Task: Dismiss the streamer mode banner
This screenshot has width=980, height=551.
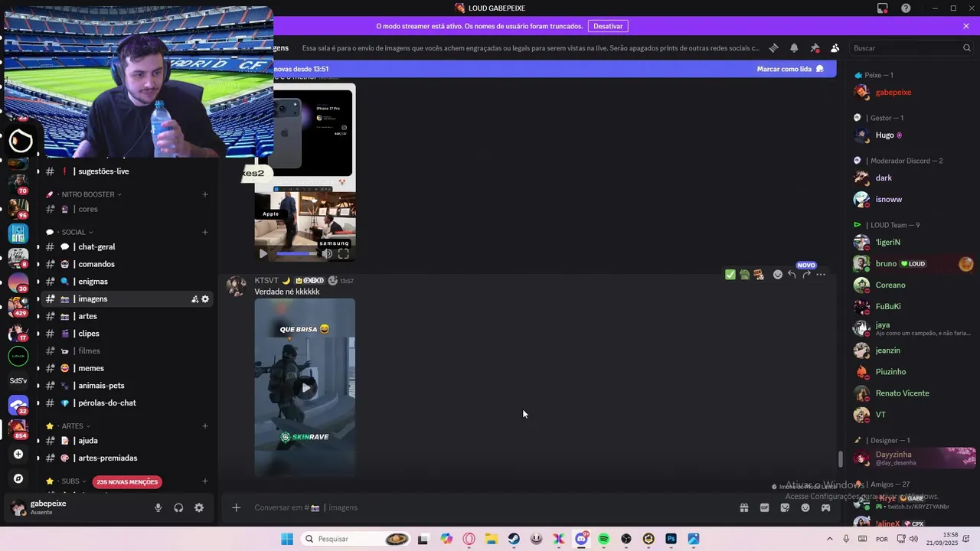Action: coord(966,26)
